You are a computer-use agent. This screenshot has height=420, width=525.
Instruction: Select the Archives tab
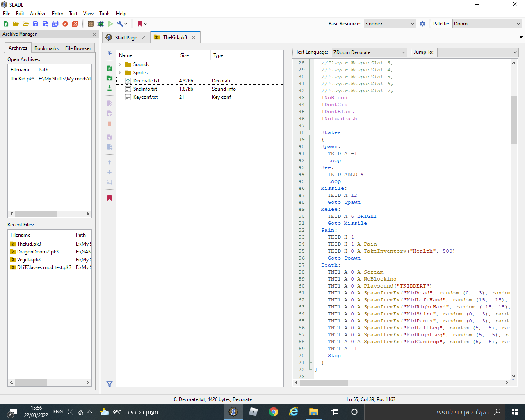pos(18,48)
